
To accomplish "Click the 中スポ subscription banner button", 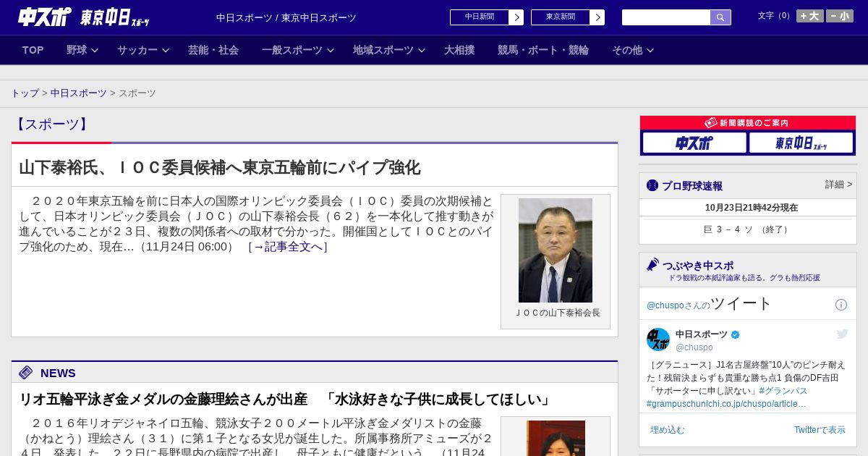I will click(x=694, y=143).
